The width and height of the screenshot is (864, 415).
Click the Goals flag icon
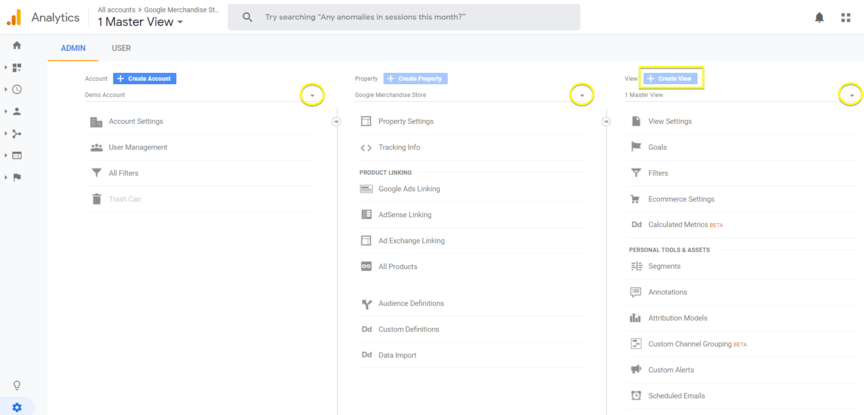[x=636, y=147]
